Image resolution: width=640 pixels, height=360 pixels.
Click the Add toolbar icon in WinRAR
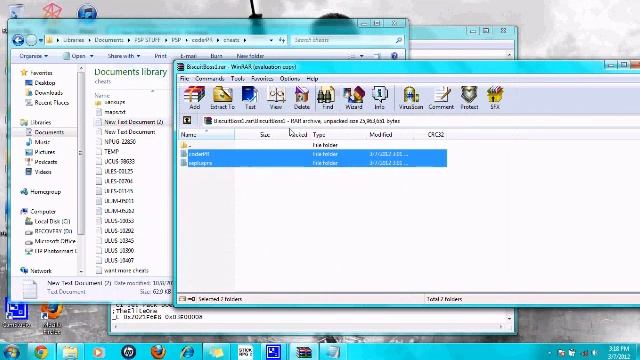pos(194,98)
